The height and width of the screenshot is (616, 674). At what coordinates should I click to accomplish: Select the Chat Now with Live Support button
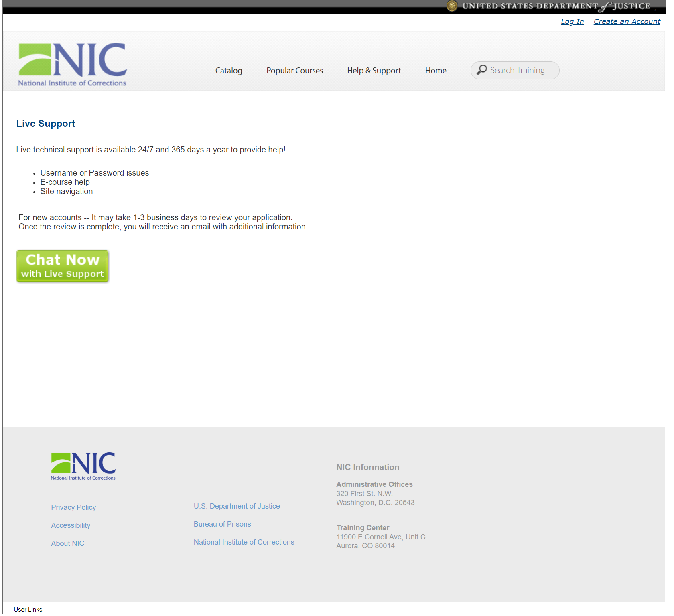click(x=62, y=266)
